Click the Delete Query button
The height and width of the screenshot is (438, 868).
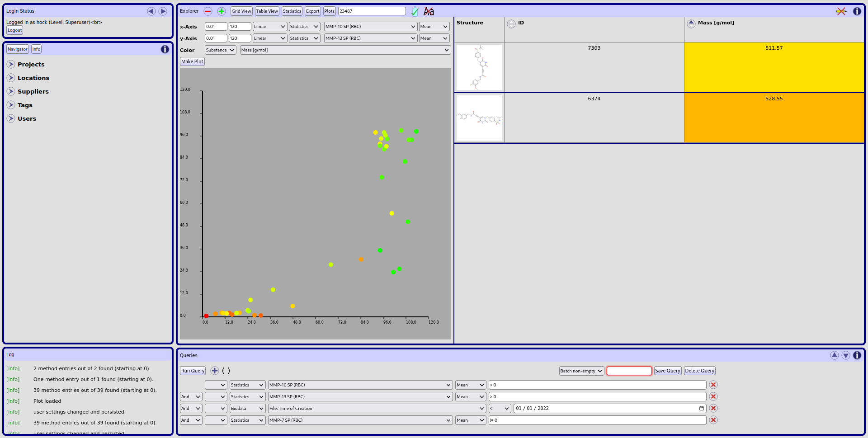[x=700, y=371]
